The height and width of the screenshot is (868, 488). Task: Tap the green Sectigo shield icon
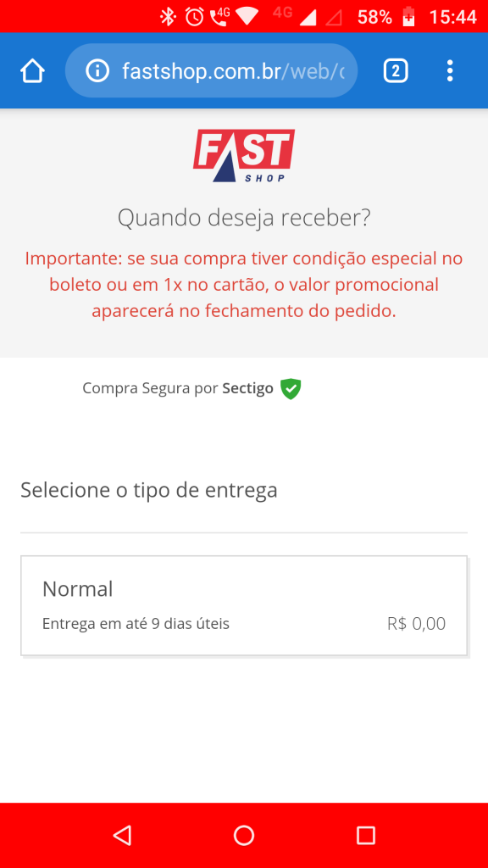coord(291,388)
